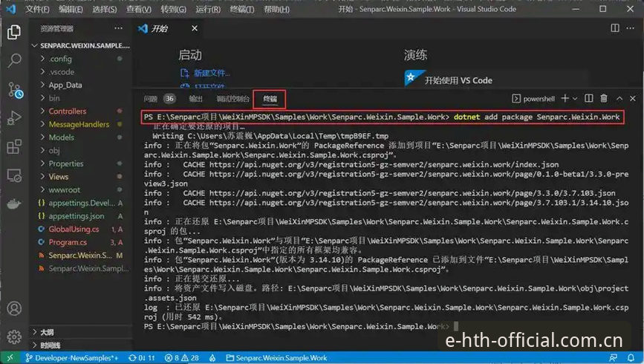Open the Manage gear icon
The width and height of the screenshot is (644, 364).
pyautogui.click(x=14, y=337)
